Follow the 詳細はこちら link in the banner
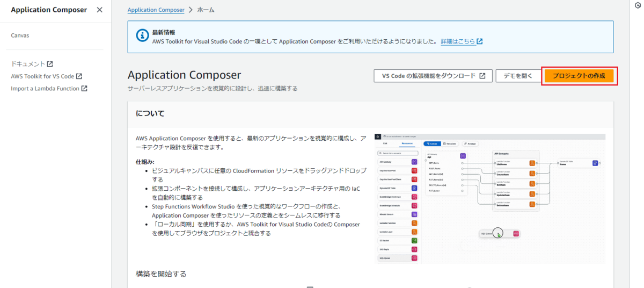This screenshot has height=288, width=644. point(462,41)
